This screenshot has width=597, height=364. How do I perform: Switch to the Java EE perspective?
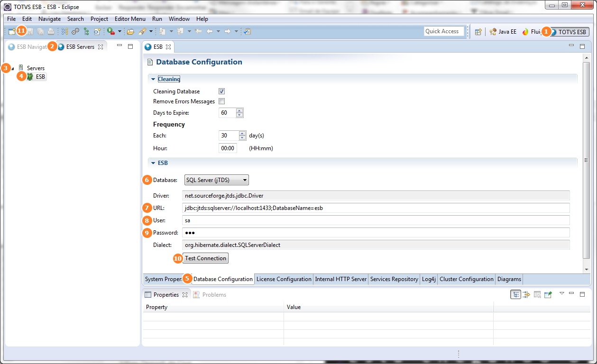(503, 32)
